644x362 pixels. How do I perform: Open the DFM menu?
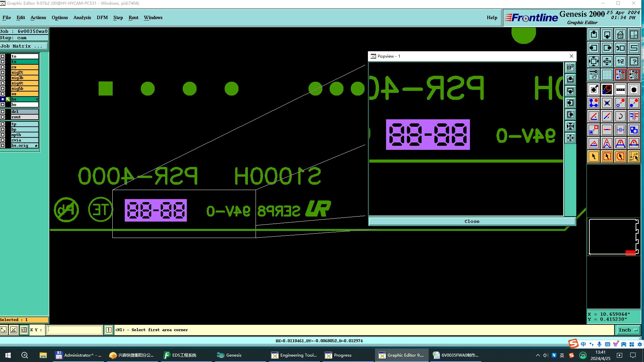click(x=102, y=17)
